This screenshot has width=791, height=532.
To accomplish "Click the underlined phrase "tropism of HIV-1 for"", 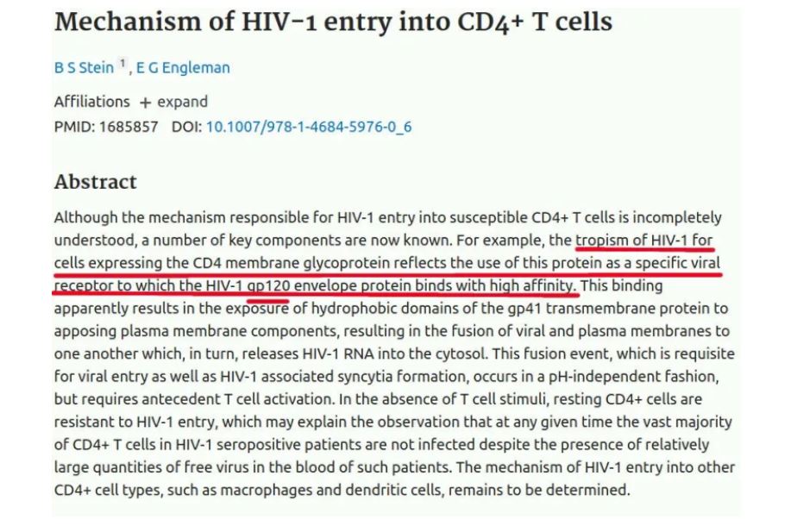I will point(644,240).
